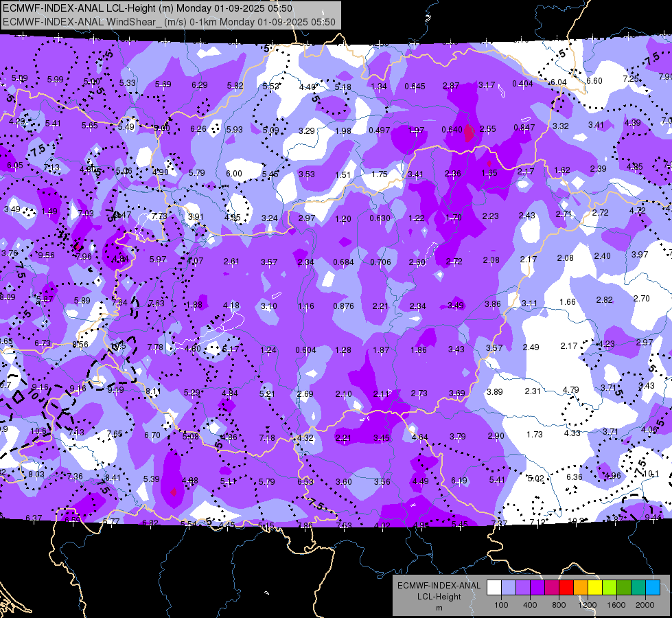
Task: Click grid value 6.53
Action: (305, 481)
